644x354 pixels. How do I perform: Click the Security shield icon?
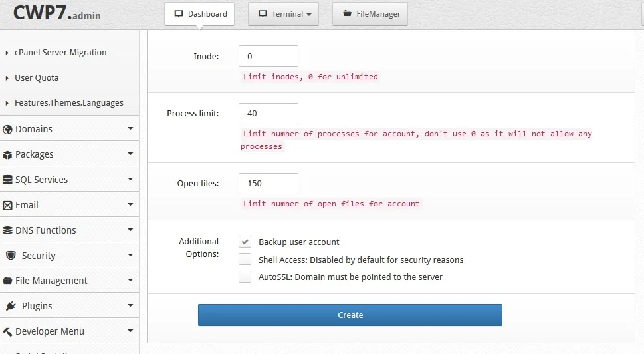(11, 256)
